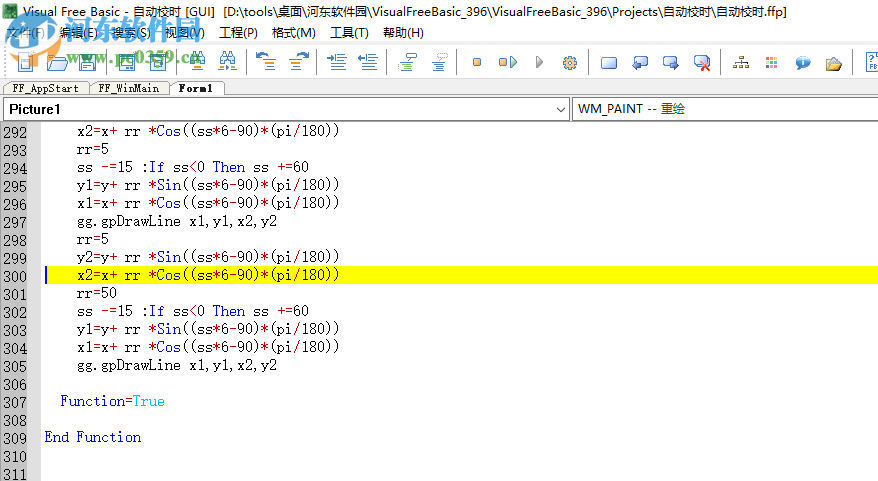878x481 pixels.
Task: Decrease indent of selected code
Action: [368, 62]
